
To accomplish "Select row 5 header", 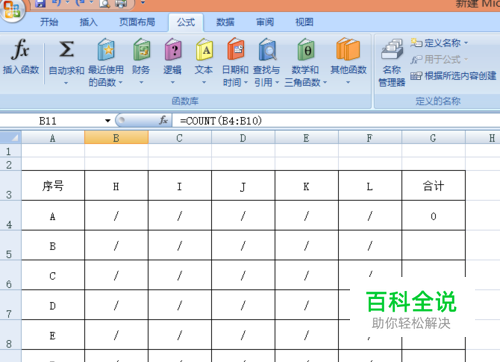I will pyautogui.click(x=10, y=245).
